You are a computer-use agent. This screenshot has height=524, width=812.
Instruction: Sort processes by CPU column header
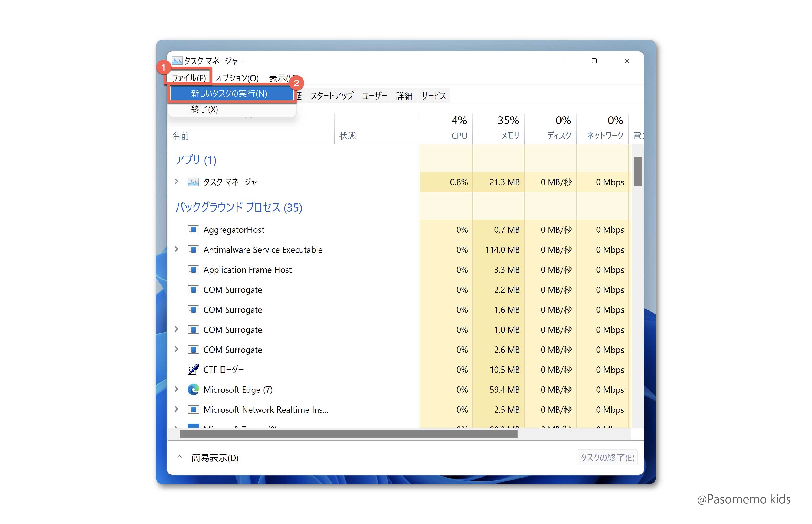tap(446, 128)
